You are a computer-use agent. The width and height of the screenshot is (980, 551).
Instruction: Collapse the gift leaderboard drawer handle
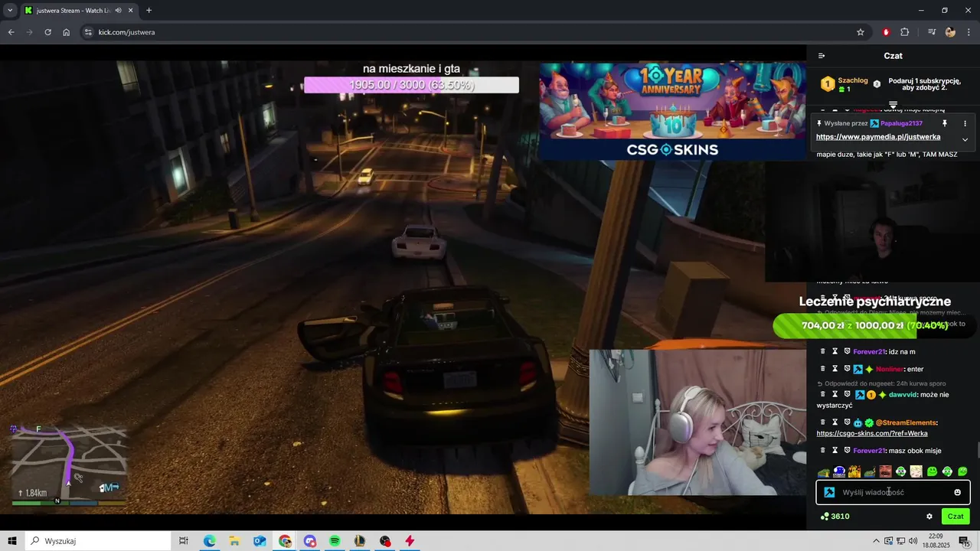tap(893, 104)
